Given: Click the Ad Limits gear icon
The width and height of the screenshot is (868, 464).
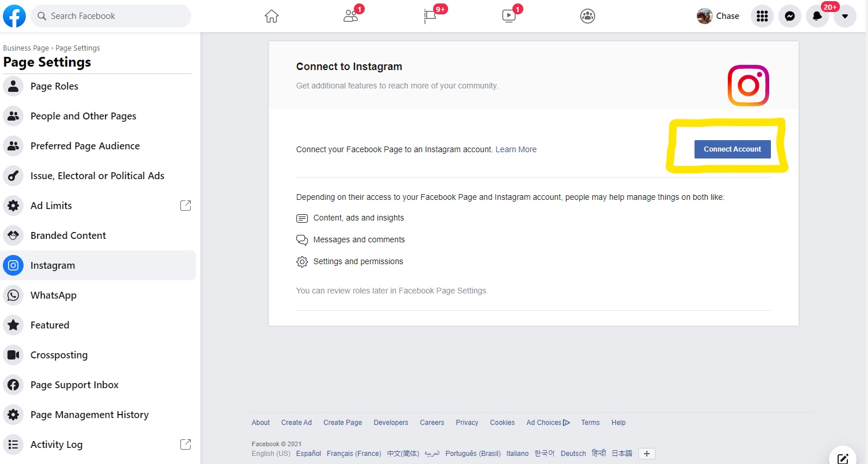Looking at the screenshot, I should (x=13, y=206).
